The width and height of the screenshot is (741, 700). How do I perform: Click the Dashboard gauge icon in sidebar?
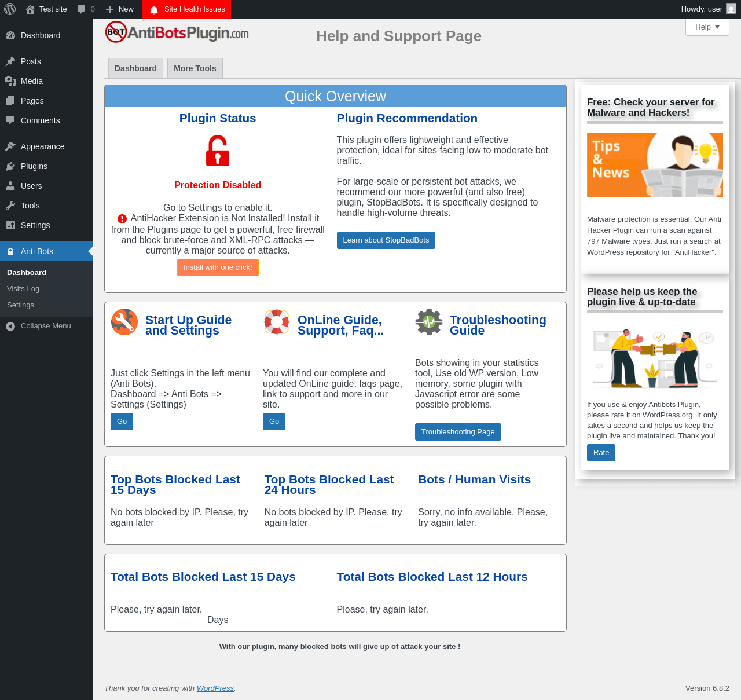point(10,35)
